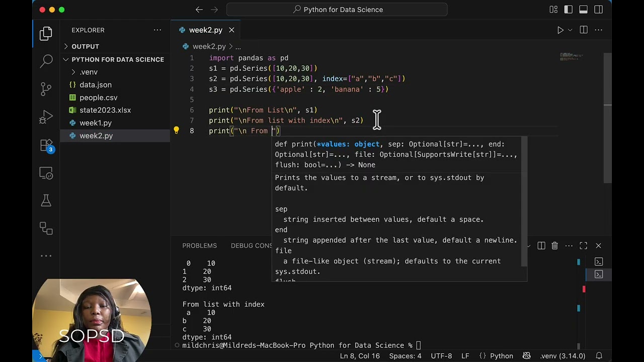Select the second terminal instance icon
Viewport: 644px width, 362px height.
tap(599, 275)
